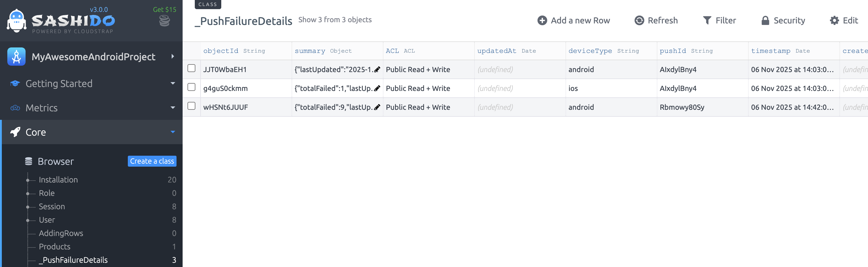Tick the checkbox for row g4guS0ckmm

pyautogui.click(x=191, y=87)
